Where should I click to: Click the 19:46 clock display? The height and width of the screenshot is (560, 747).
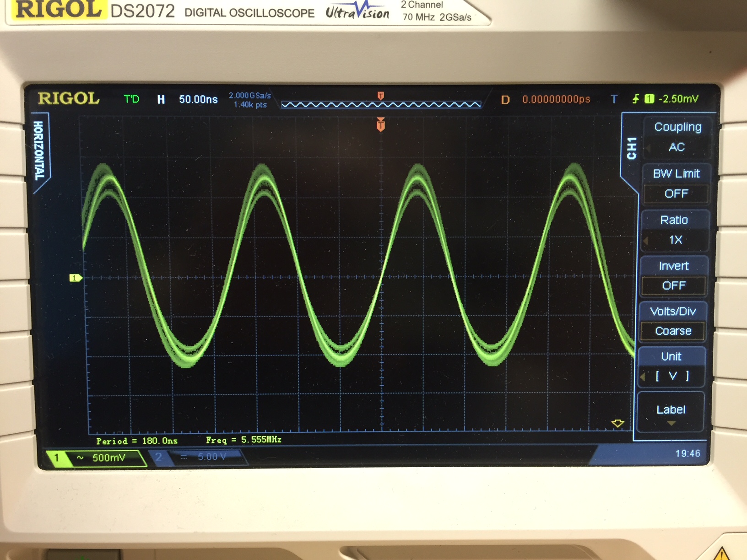[687, 453]
